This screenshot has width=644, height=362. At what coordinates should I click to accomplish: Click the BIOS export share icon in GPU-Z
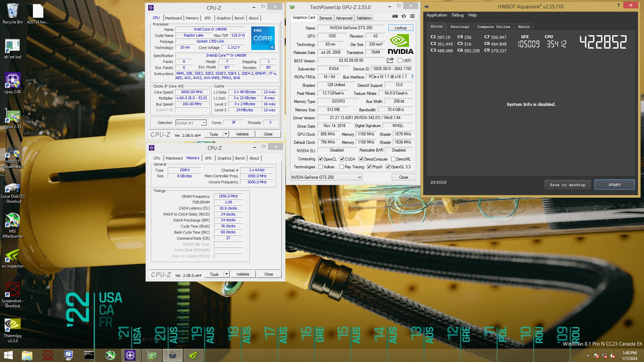tap(390, 60)
